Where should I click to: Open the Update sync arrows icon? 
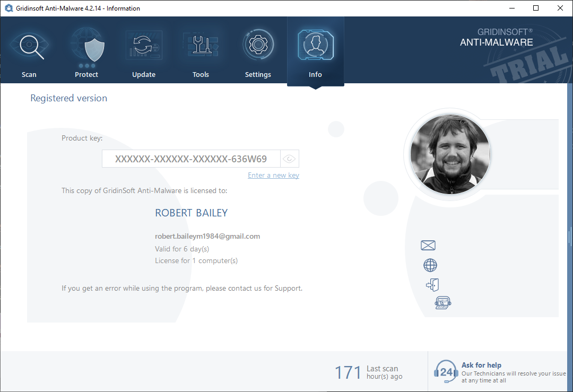143,46
